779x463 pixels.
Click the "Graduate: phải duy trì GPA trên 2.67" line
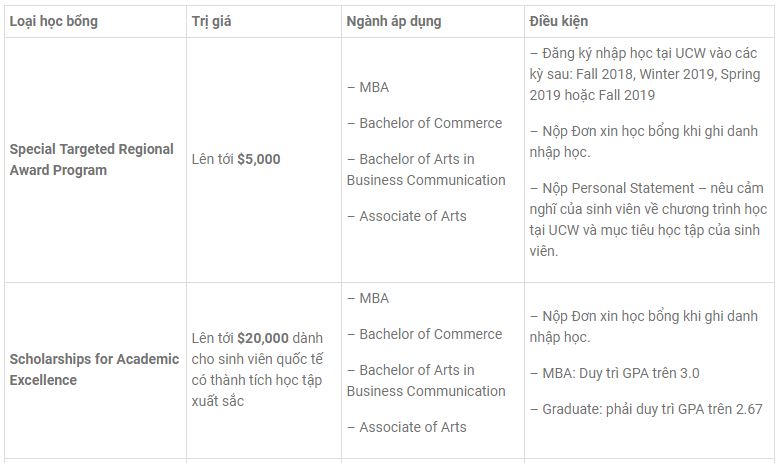(x=652, y=409)
